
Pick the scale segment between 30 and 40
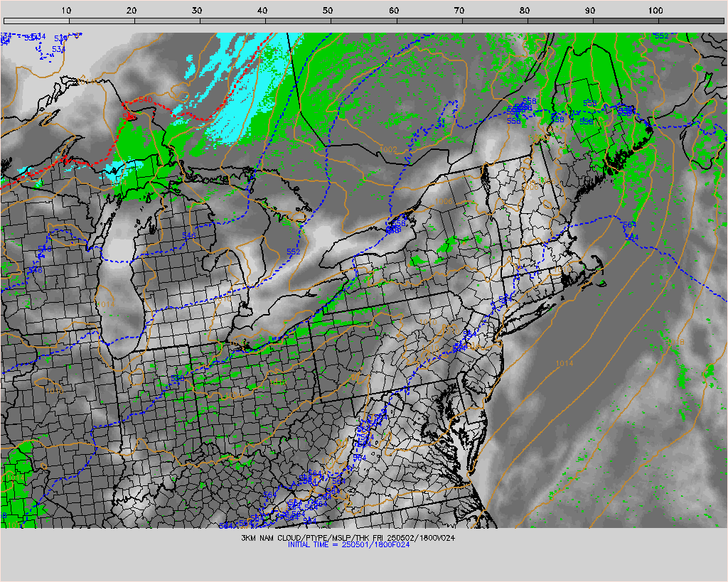[x=232, y=21]
